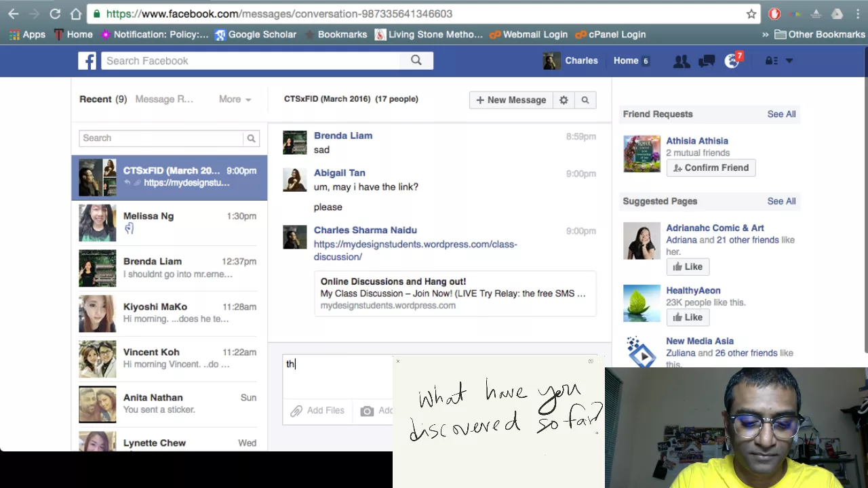Open the Brenda Liam conversation in list
This screenshot has height=488, width=868.
170,268
